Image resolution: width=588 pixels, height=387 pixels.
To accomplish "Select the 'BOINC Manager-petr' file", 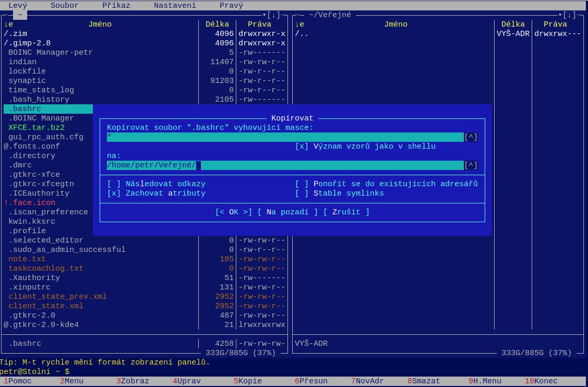I will pos(145,53).
